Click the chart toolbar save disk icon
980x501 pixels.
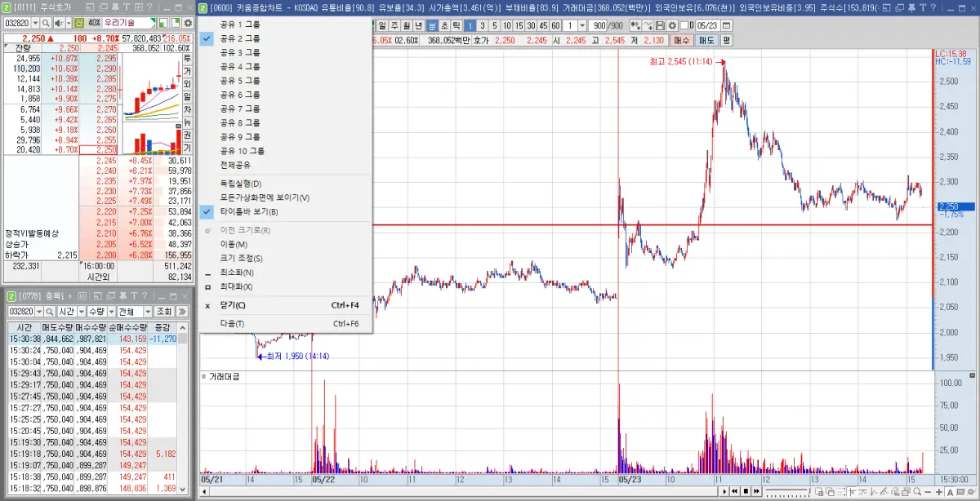660,25
